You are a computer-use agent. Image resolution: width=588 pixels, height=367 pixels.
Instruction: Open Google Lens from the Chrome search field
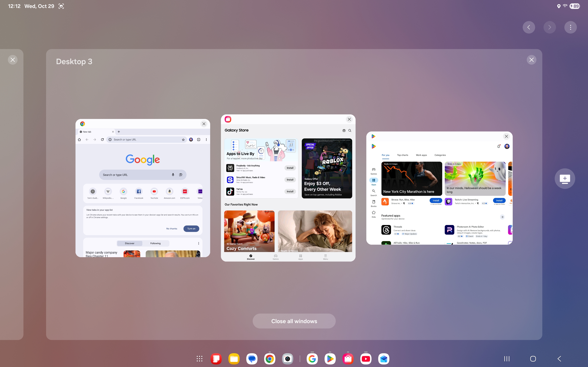click(181, 175)
